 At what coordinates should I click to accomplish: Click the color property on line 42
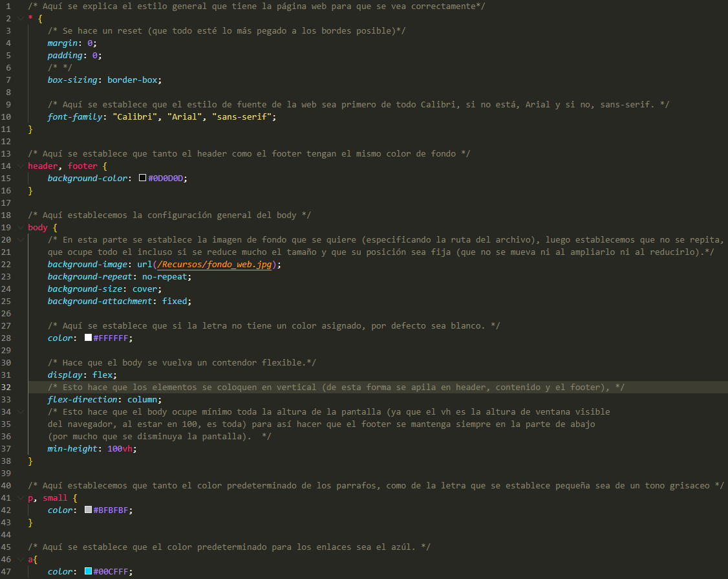pos(60,510)
